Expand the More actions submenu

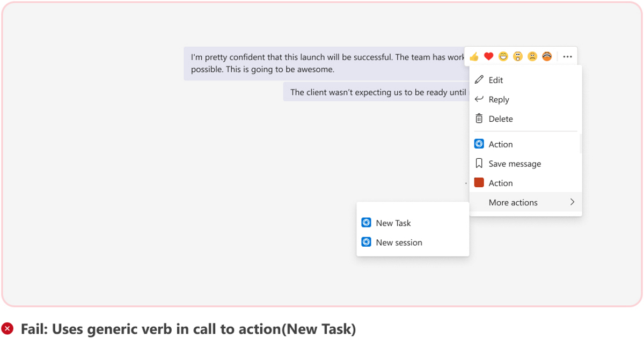tap(513, 202)
